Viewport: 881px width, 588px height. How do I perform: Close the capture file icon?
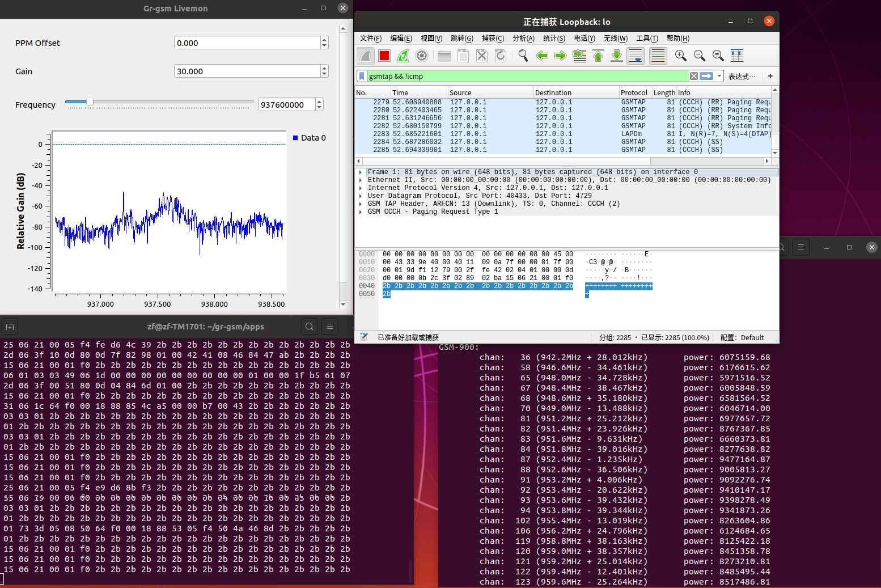pos(482,56)
